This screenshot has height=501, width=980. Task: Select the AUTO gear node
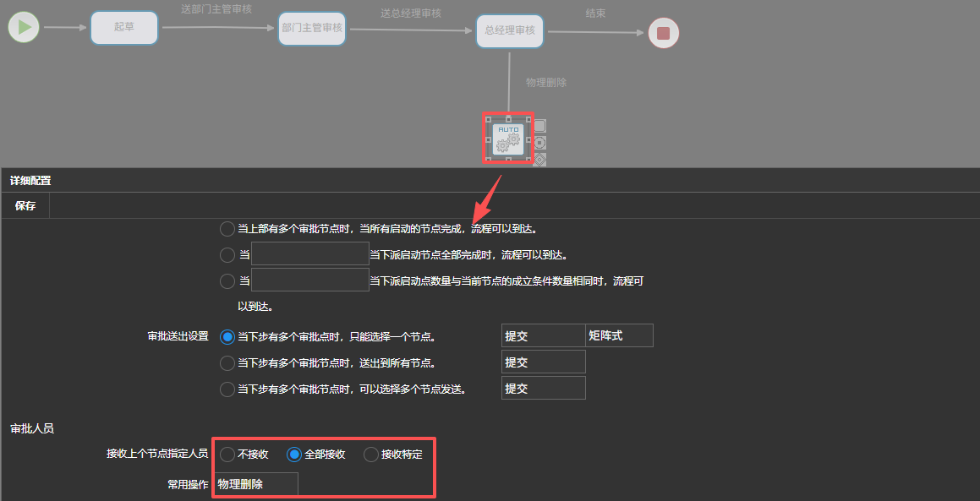[x=508, y=139]
